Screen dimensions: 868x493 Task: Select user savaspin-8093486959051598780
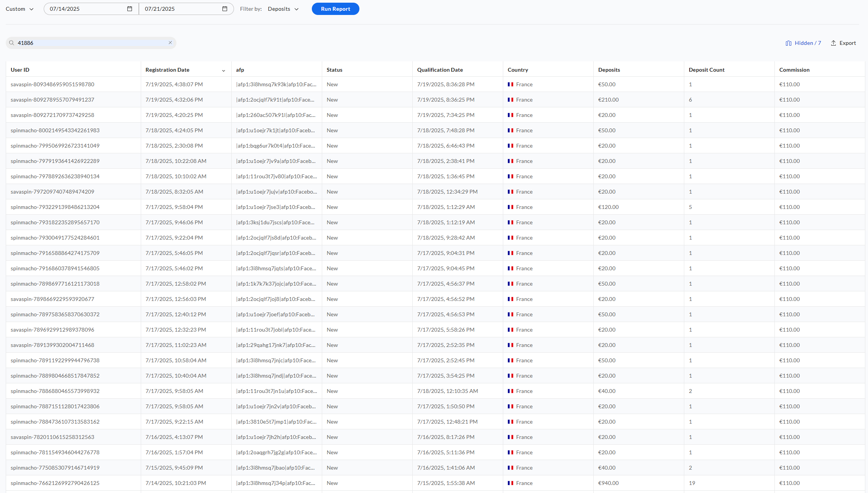tap(53, 84)
